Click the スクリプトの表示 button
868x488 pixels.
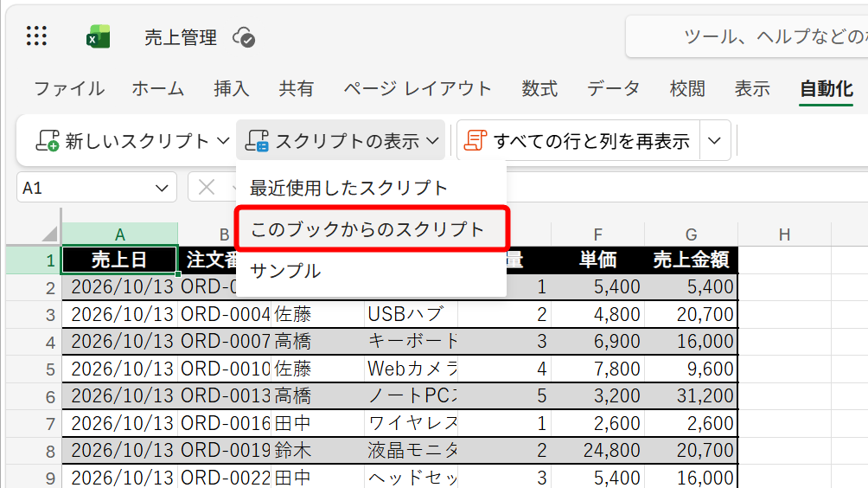point(341,141)
